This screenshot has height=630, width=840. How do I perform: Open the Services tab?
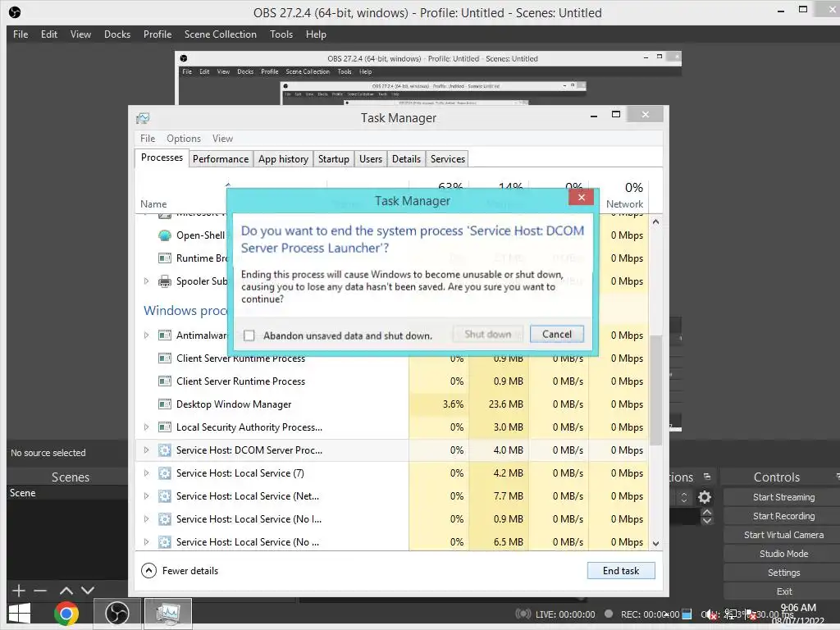tap(447, 159)
